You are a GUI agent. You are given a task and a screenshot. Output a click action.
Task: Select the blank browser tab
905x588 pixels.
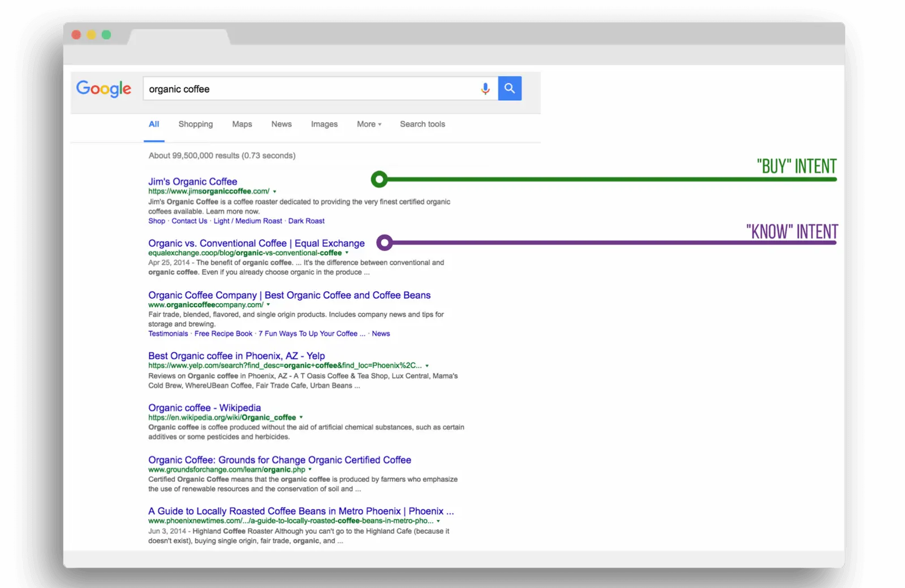click(179, 37)
